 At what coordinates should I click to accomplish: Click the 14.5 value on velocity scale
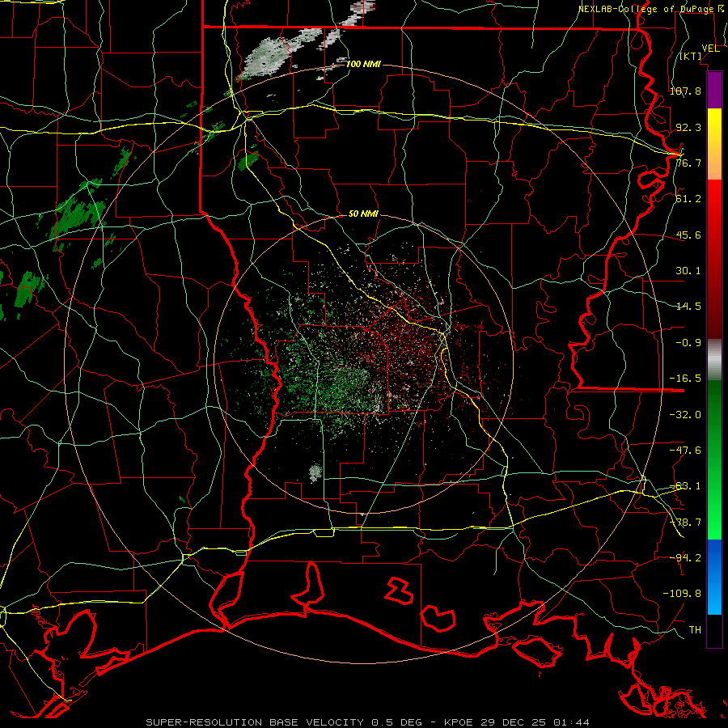[x=688, y=307]
